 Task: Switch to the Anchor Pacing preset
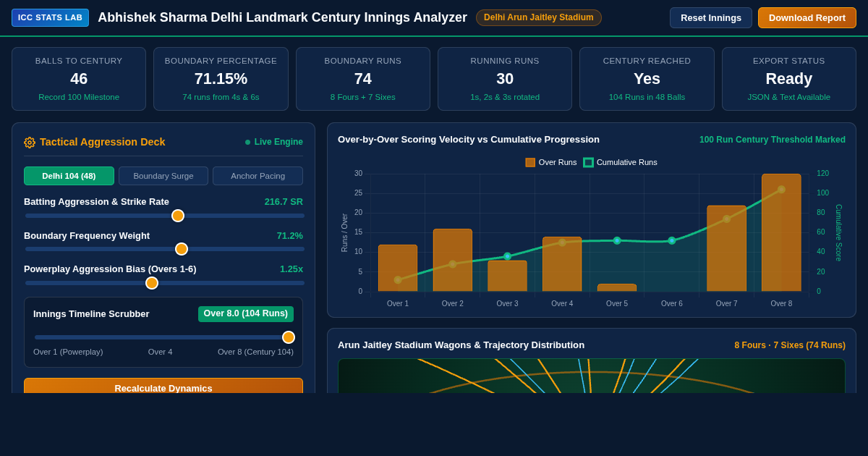coord(258,176)
